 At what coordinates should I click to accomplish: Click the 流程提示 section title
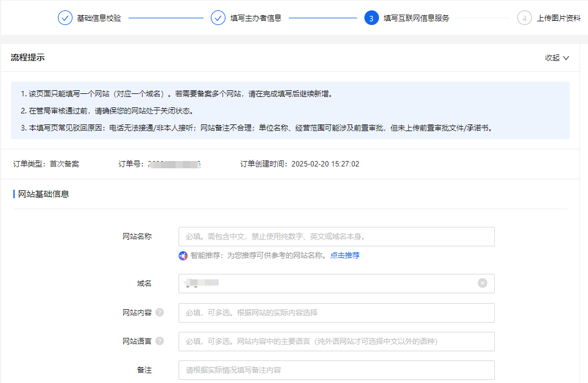coord(27,58)
